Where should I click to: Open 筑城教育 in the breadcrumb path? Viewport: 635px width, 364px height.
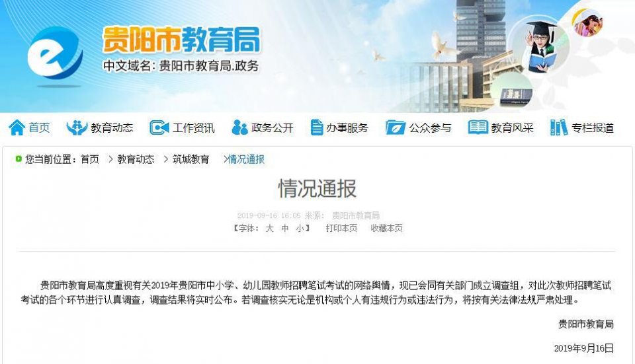[190, 159]
